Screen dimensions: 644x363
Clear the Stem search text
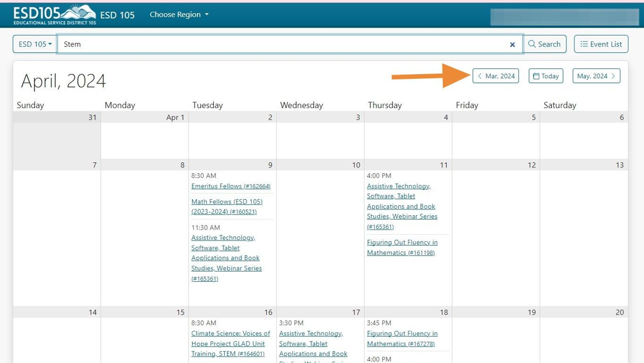pyautogui.click(x=512, y=44)
